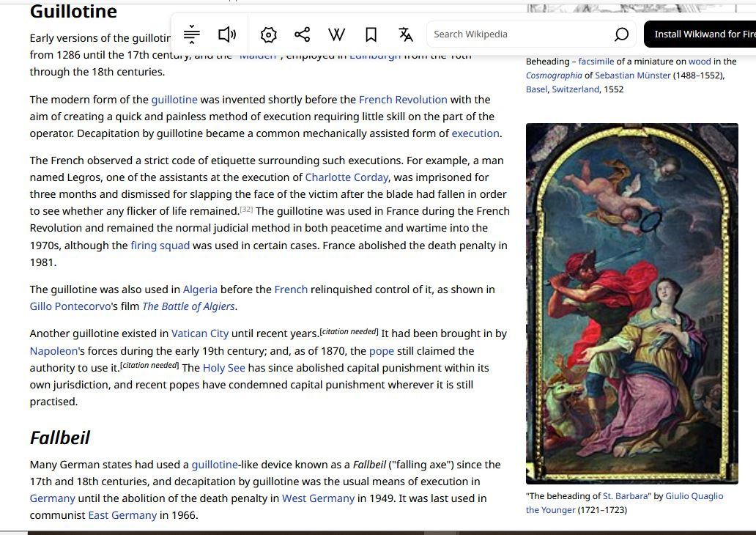Click the listen-to-article speaker icon
This screenshot has height=535, width=756.
[x=227, y=34]
